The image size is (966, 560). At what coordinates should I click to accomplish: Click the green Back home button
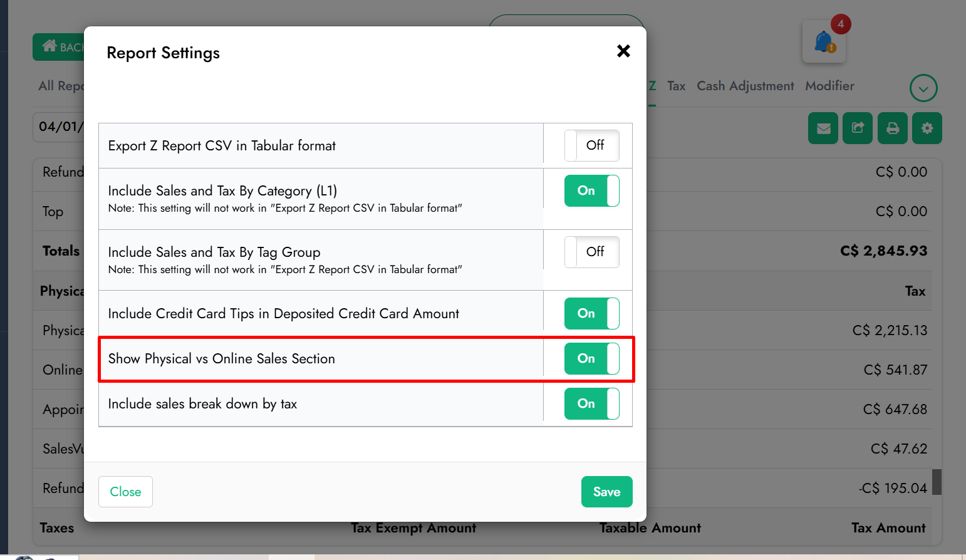[58, 47]
